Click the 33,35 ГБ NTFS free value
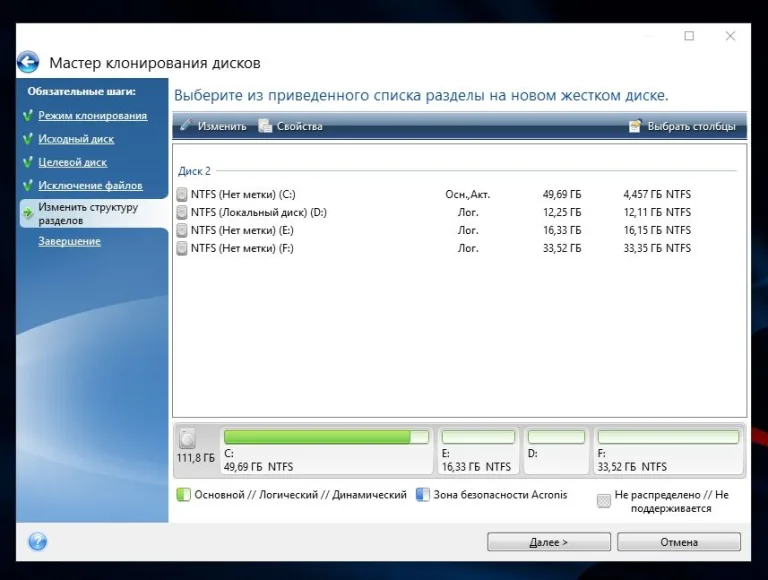 657,248
